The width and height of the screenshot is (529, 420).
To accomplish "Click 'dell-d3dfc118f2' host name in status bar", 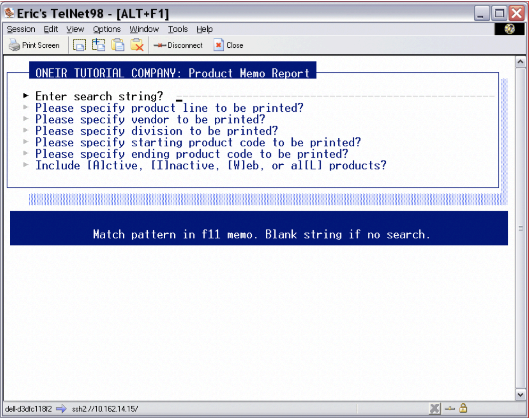I will (x=29, y=409).
